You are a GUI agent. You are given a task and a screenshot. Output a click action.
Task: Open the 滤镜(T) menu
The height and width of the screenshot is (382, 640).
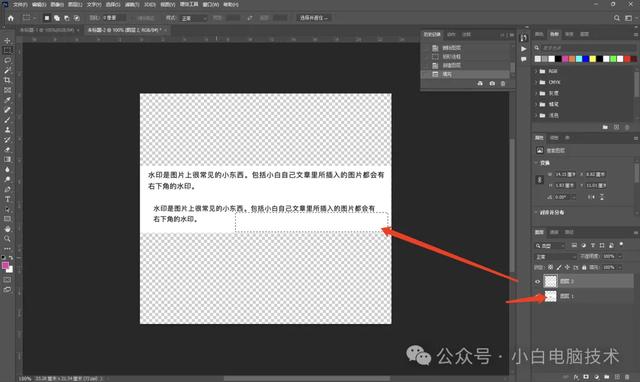click(131, 4)
